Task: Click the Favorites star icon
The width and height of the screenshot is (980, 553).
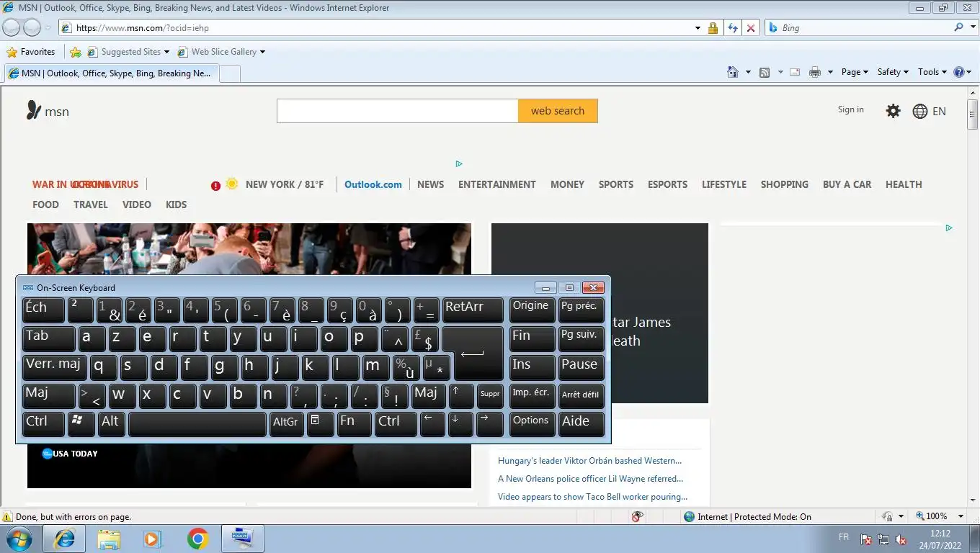Action: click(x=12, y=52)
